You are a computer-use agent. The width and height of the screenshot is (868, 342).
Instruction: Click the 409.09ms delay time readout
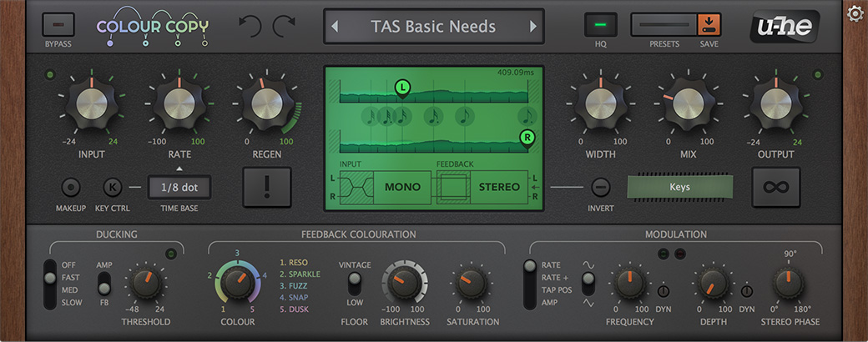coord(517,72)
